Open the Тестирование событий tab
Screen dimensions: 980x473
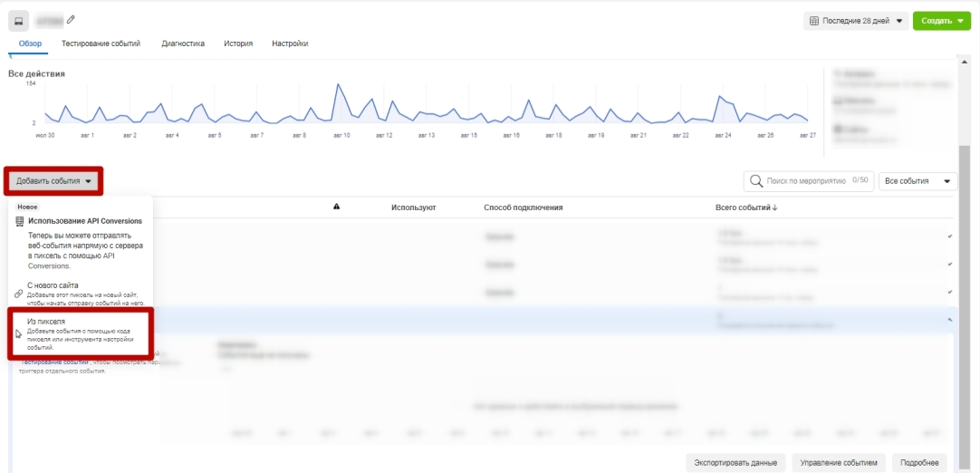(x=101, y=43)
